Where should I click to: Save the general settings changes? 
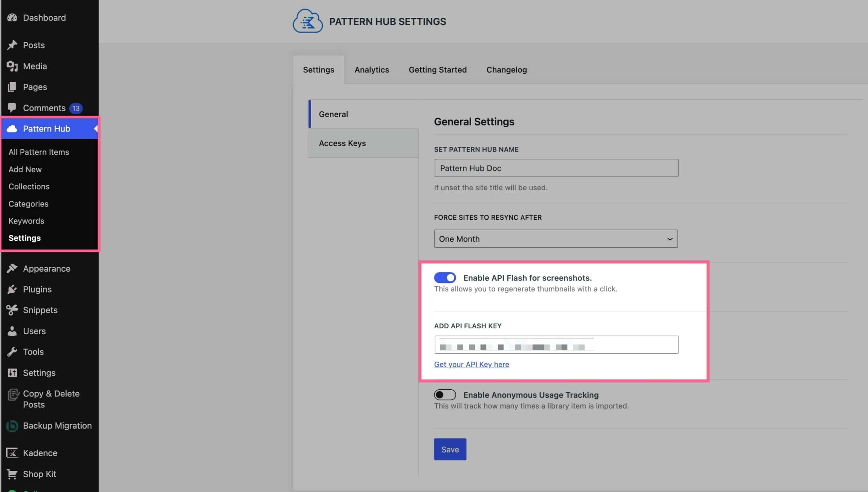450,449
